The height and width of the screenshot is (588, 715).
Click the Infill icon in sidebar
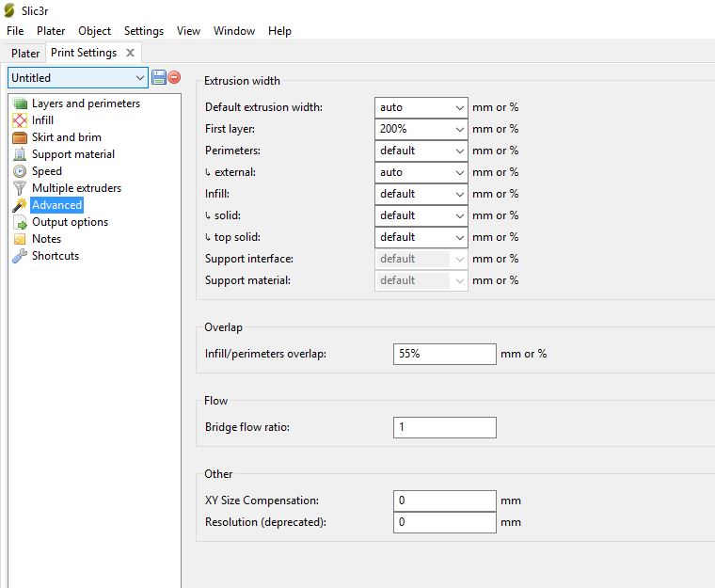(x=20, y=120)
